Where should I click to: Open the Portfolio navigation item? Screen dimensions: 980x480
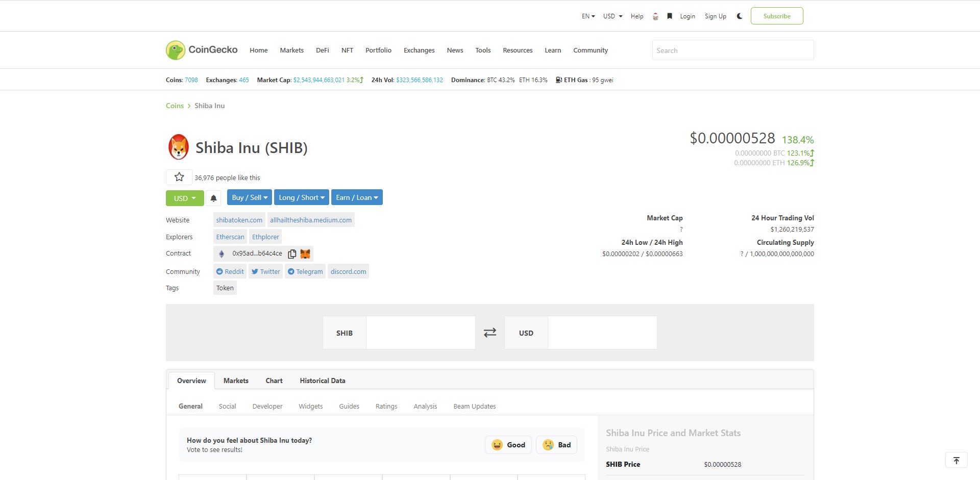(x=378, y=50)
